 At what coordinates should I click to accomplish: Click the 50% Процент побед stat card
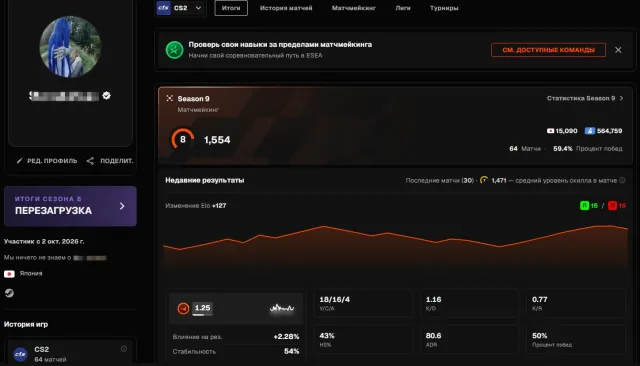pyautogui.click(x=576, y=339)
